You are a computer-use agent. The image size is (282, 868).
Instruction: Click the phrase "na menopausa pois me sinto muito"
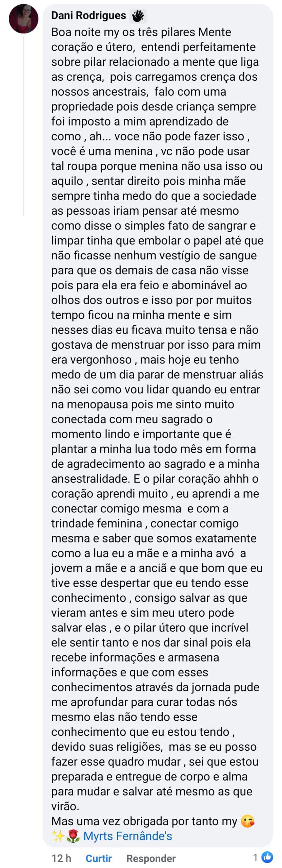[143, 404]
